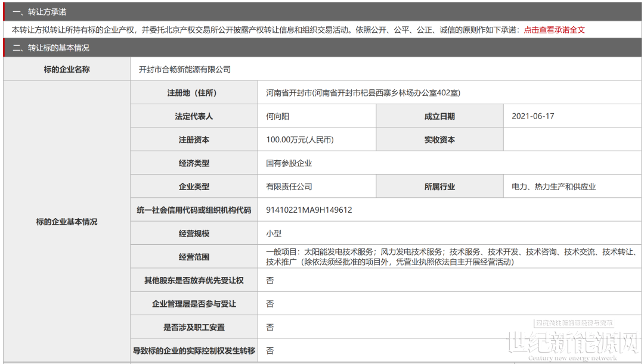This screenshot has height=364, width=644.
Task: Click the industry value 电力、热力生产和供应业
Action: click(x=553, y=186)
